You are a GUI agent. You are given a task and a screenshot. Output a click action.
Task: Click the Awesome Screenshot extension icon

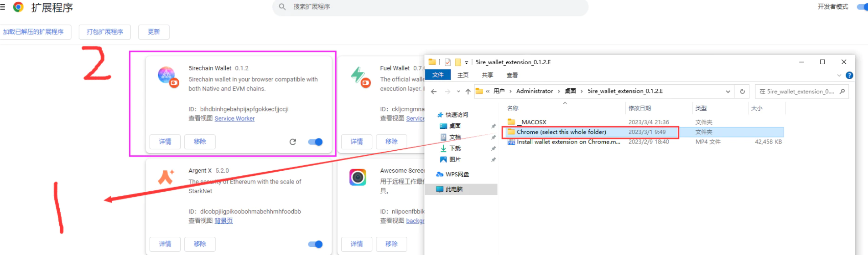coord(358,177)
